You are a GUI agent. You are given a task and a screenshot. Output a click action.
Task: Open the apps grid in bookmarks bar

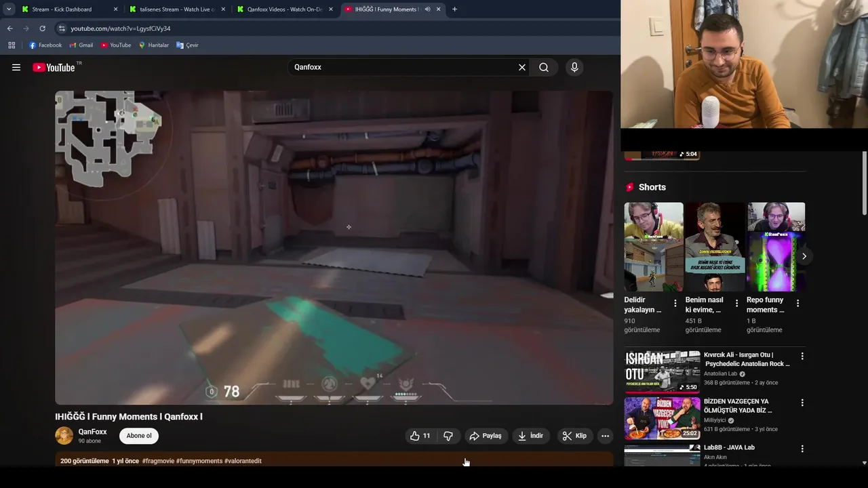[x=12, y=45]
